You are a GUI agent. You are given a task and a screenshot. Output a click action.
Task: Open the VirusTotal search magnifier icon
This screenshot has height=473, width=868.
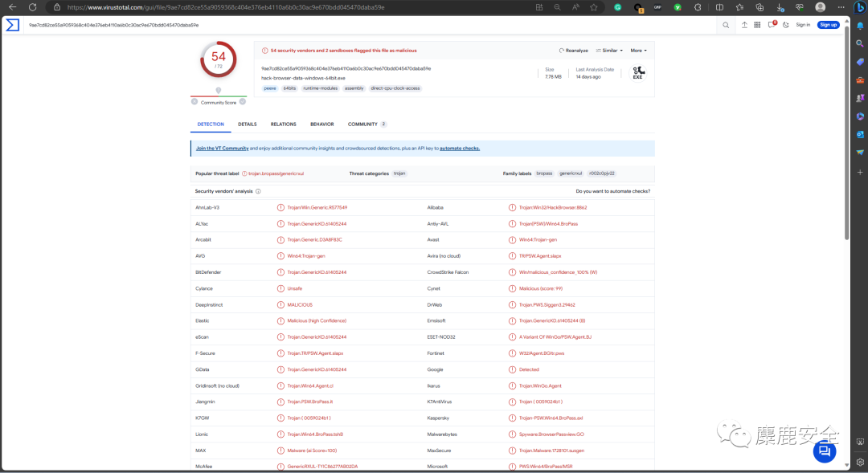[x=726, y=25]
